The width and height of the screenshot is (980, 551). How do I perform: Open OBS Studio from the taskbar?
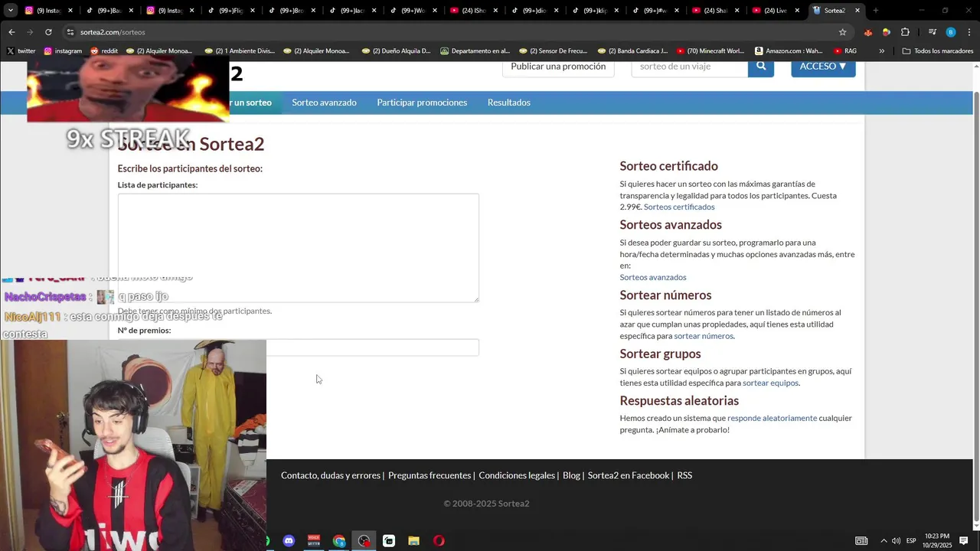tap(364, 541)
